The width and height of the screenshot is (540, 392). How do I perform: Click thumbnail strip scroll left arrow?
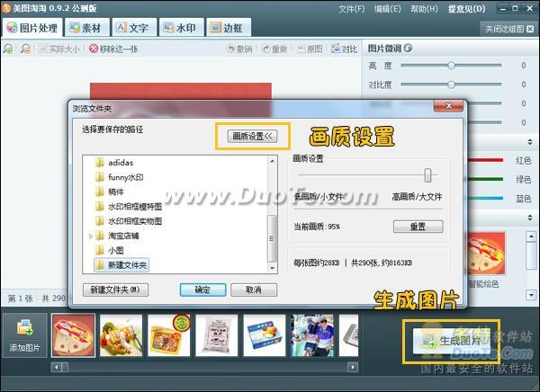[x=56, y=367]
